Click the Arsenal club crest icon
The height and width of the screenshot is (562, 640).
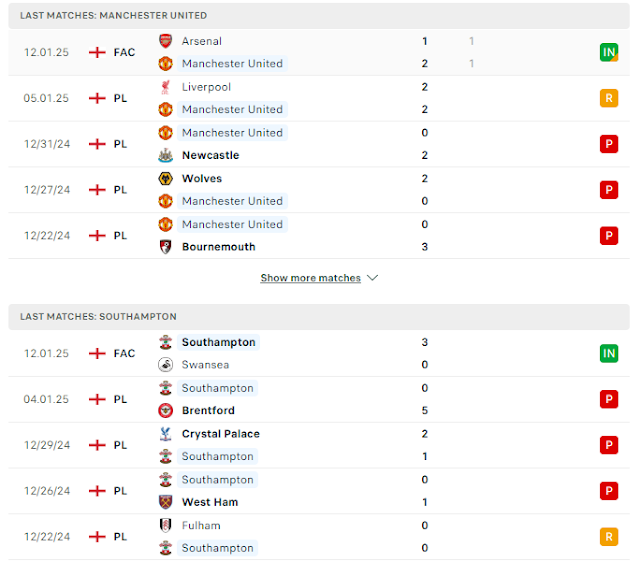click(165, 41)
